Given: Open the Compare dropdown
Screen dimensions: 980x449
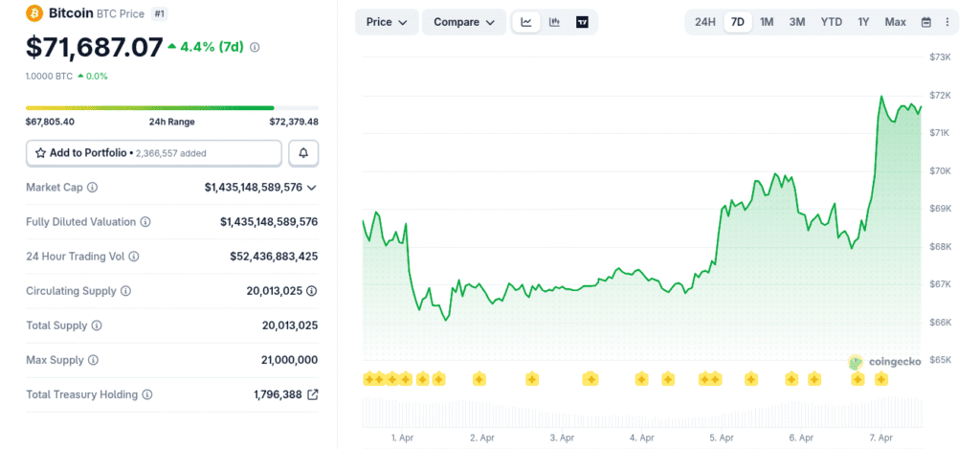Looking at the screenshot, I should (464, 22).
